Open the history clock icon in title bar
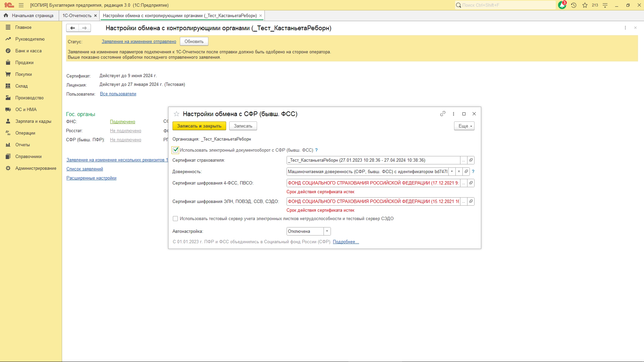This screenshot has width=644, height=362. tap(574, 5)
